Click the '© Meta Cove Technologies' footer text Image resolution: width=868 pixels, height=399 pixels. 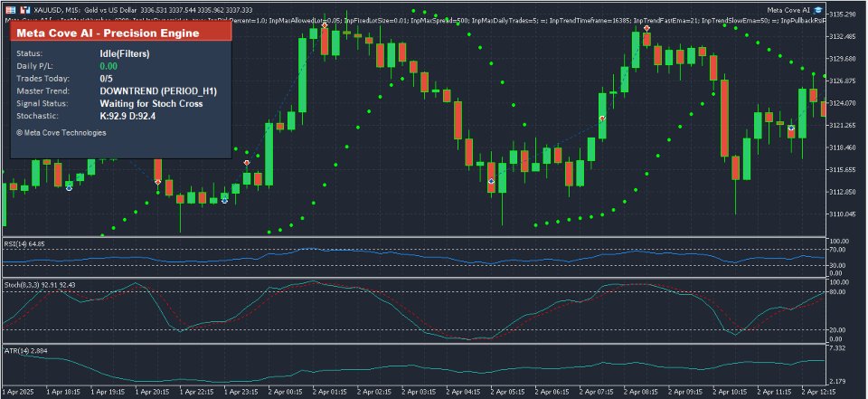61,133
